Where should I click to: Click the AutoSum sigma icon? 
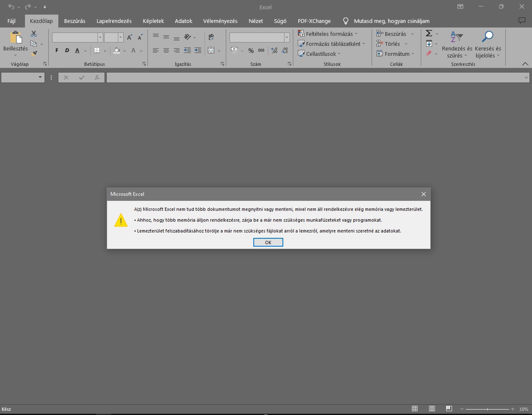pos(429,33)
